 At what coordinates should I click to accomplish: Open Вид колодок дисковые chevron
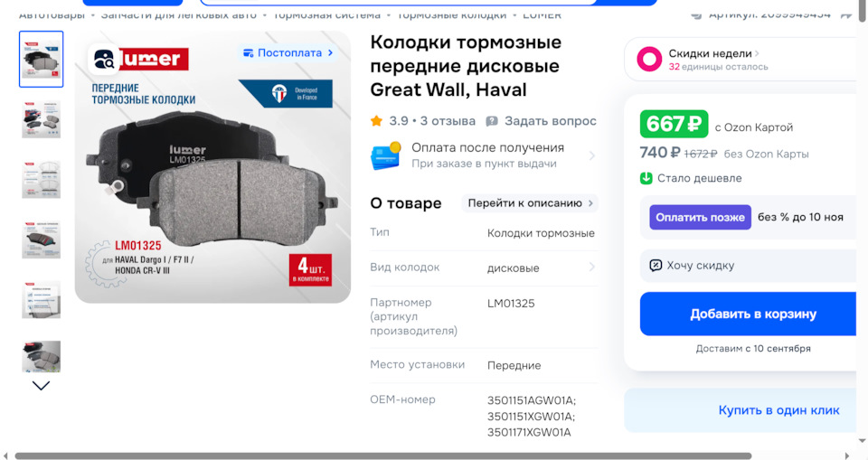[x=591, y=268]
